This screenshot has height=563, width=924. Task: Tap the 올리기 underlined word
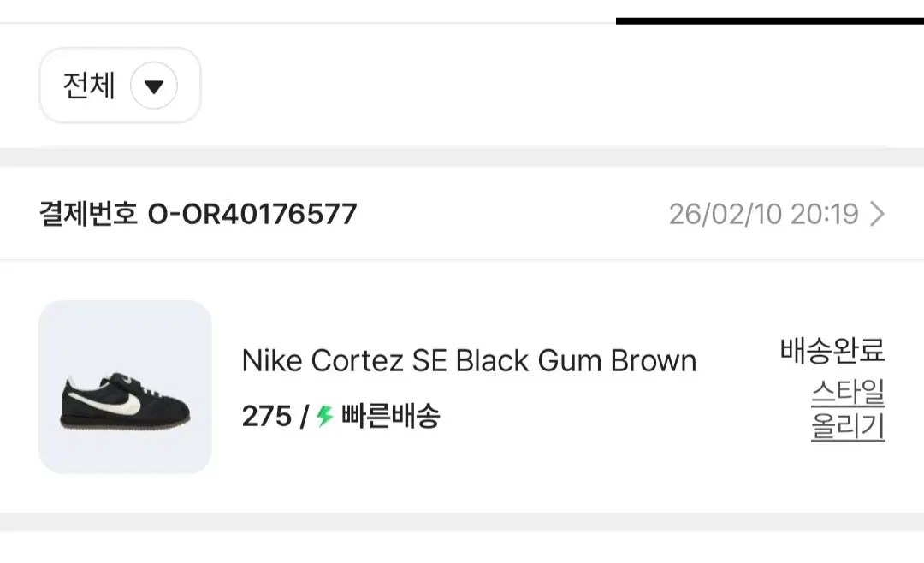848,427
